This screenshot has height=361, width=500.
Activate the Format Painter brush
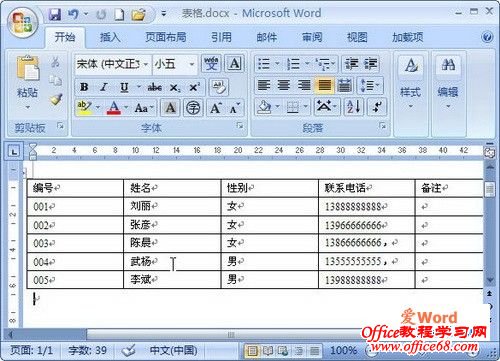[x=56, y=99]
